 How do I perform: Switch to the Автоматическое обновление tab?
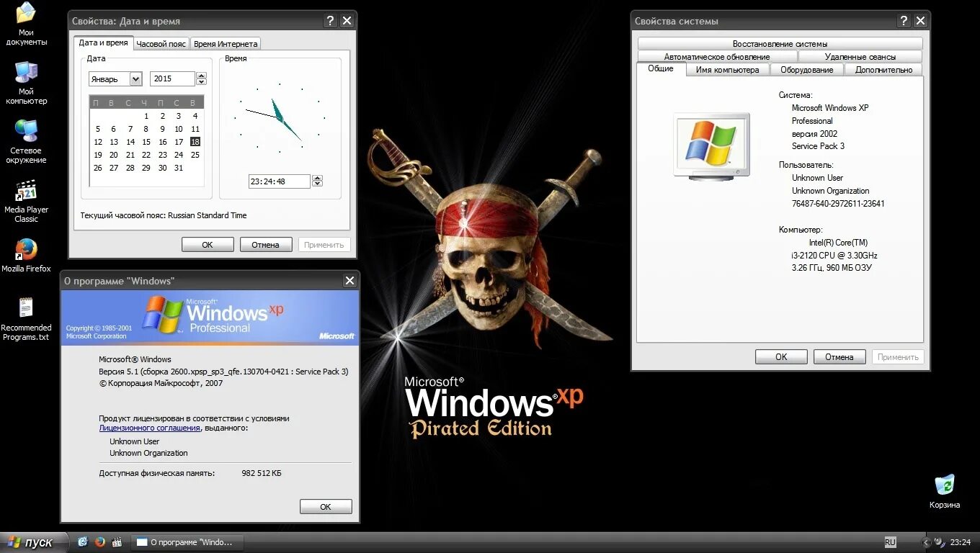(717, 57)
